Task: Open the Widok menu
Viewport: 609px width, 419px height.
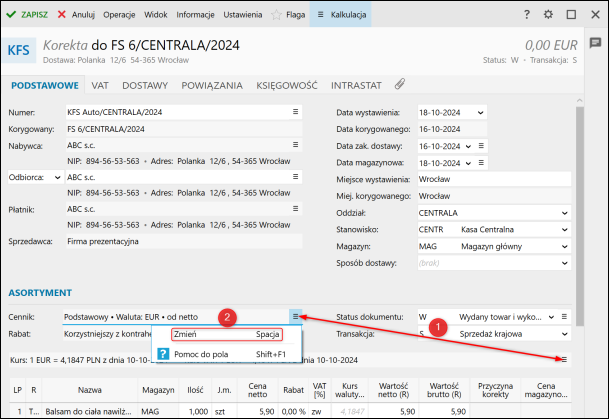Action: 155,15
